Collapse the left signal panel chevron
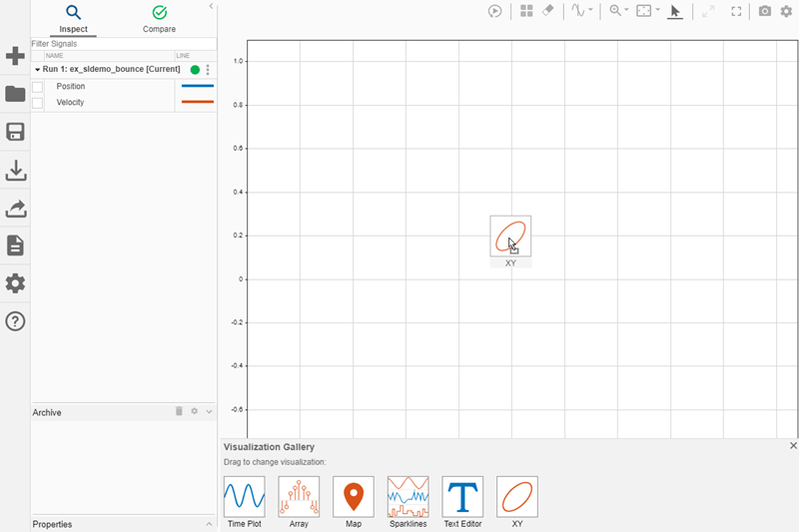This screenshot has width=799, height=532. [x=211, y=6]
